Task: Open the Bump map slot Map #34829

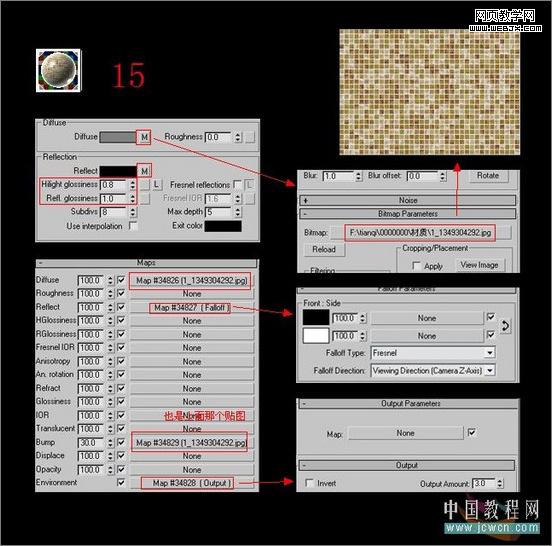Action: 191,443
